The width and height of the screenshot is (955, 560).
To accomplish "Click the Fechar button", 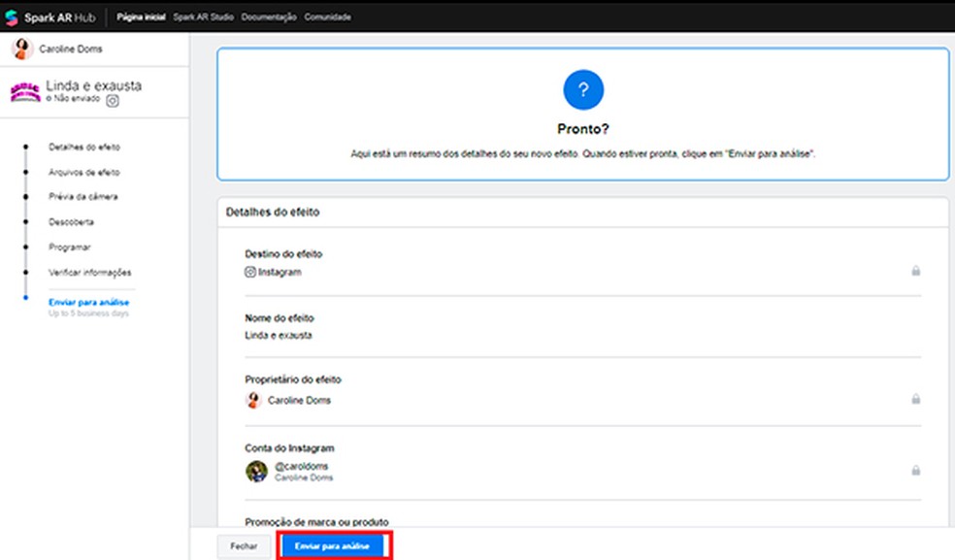I will 244,546.
